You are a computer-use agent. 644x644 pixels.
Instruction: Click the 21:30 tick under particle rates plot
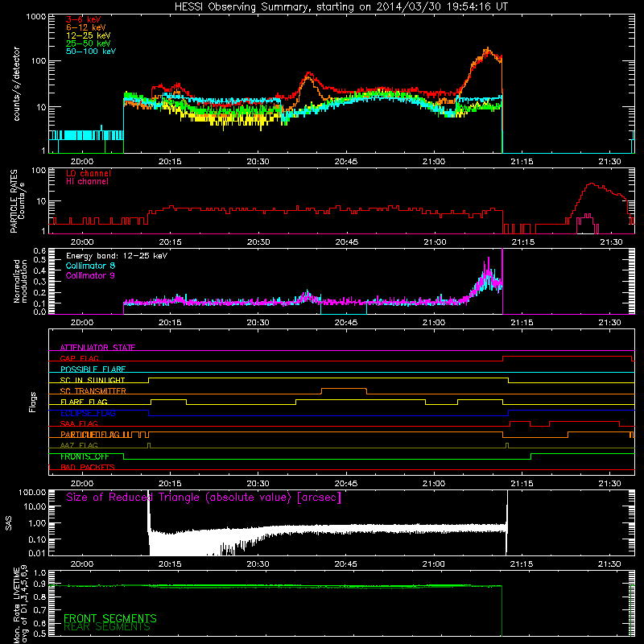pos(611,242)
